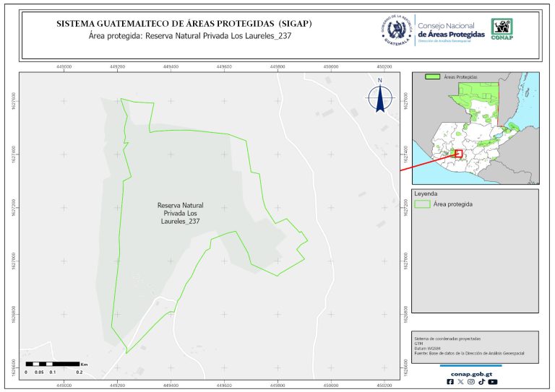Open the YouTube icon link
555x392 pixels.
point(493,382)
